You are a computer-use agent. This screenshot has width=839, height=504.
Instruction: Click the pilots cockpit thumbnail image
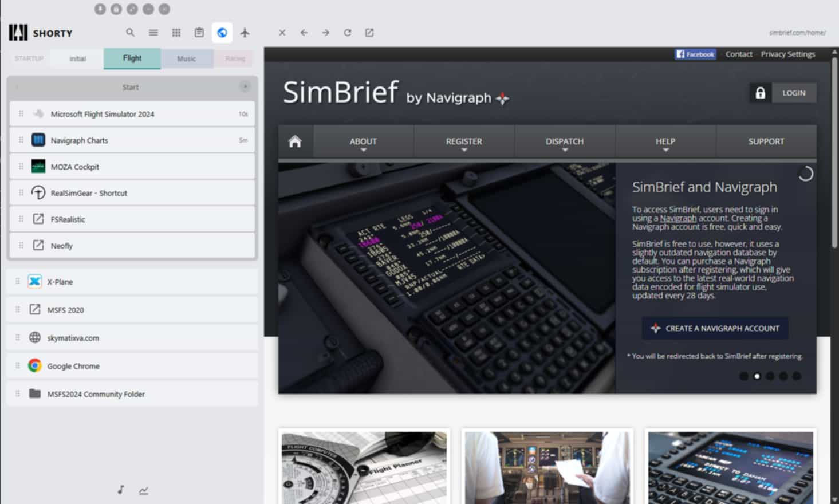[x=547, y=467]
